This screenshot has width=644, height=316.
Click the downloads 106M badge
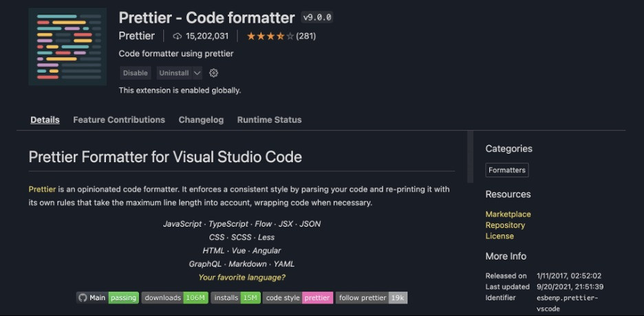click(175, 297)
